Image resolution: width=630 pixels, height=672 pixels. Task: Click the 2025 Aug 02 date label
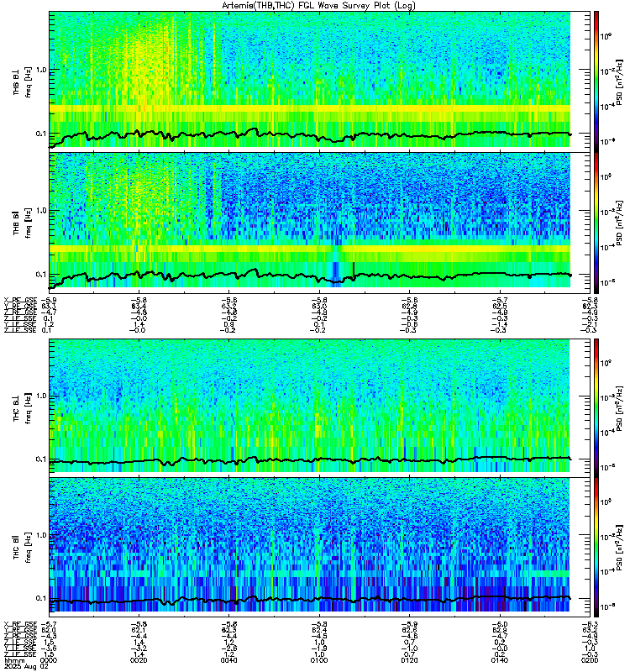tap(26, 666)
